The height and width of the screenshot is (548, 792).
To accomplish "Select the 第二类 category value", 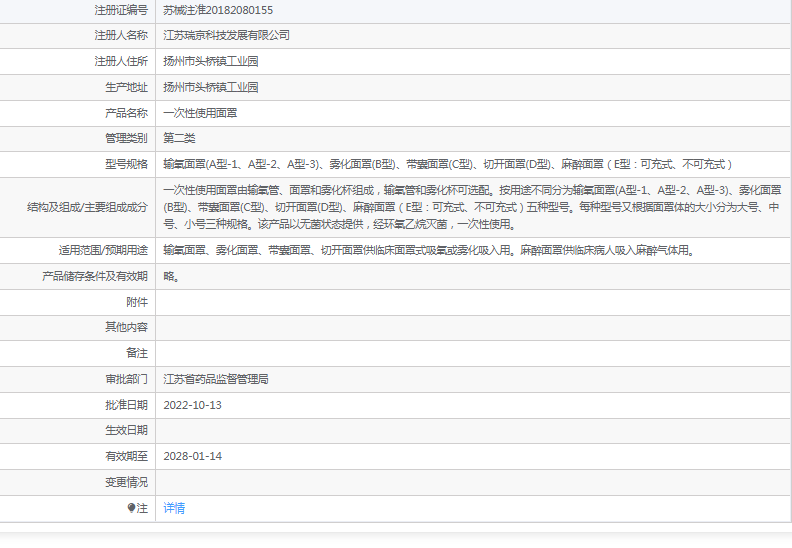I will 179,138.
